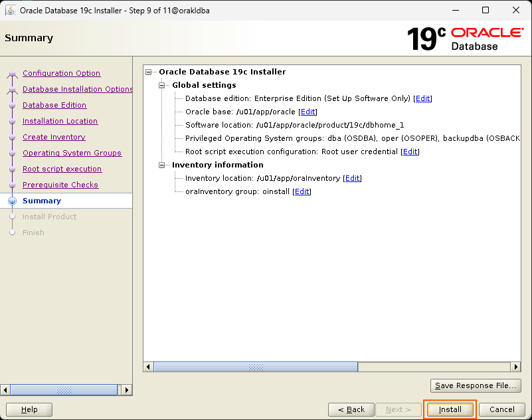Screen dimensions: 532x420
Task: Click the summary pane horizontal scrollbar thumb
Action: click(256, 367)
